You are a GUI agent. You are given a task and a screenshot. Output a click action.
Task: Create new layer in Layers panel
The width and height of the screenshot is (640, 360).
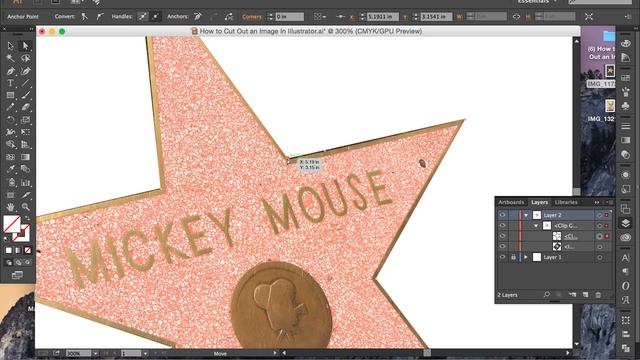585,294
